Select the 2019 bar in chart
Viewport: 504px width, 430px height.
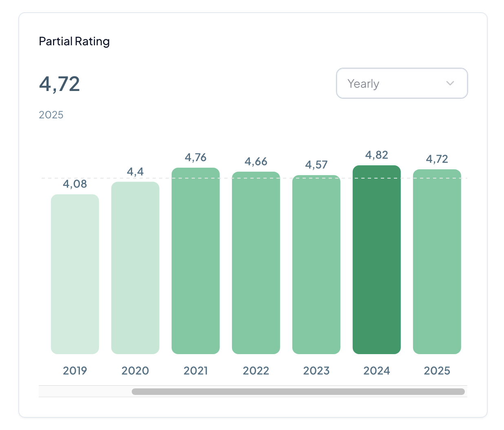[x=75, y=274]
